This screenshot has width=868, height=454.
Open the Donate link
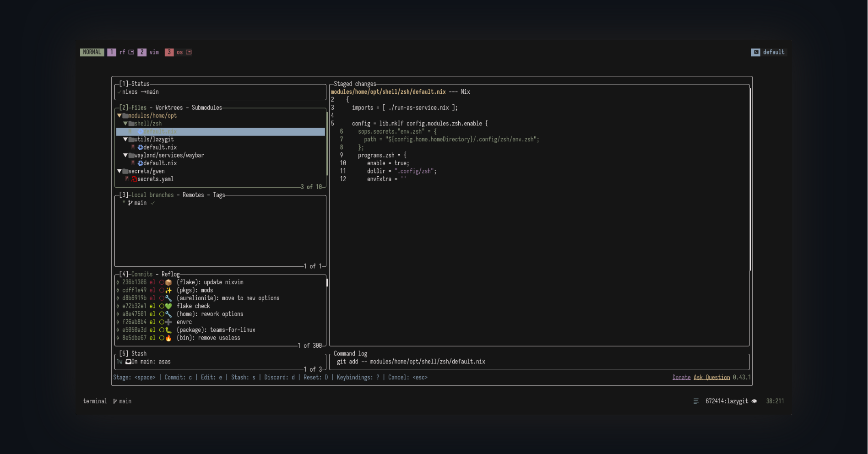681,378
